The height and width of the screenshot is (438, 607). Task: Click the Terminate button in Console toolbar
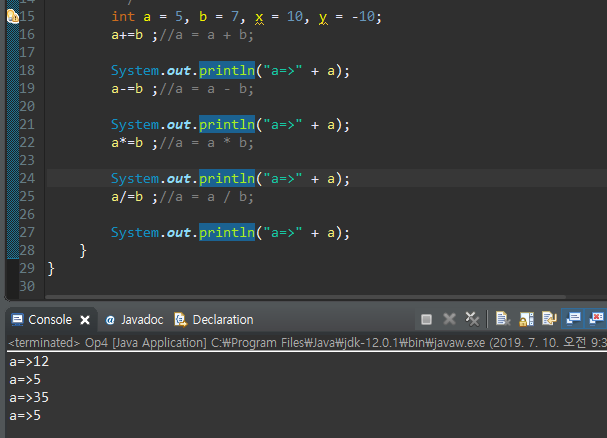tap(426, 319)
